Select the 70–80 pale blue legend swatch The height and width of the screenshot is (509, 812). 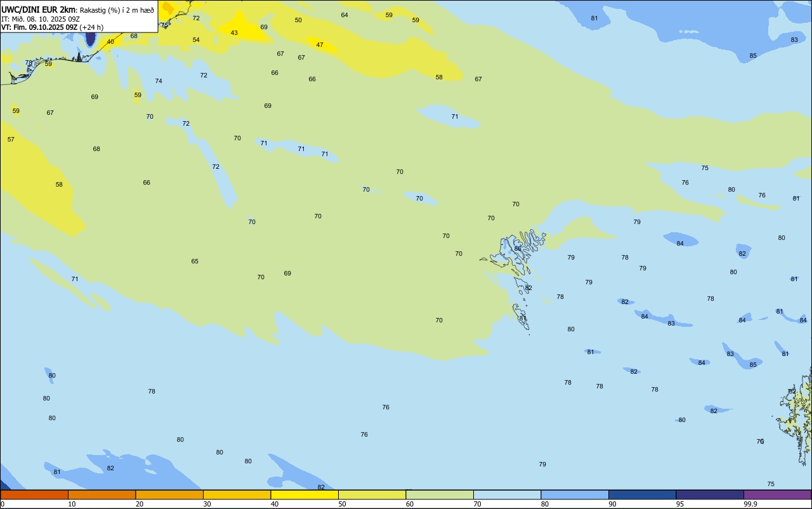click(x=507, y=494)
